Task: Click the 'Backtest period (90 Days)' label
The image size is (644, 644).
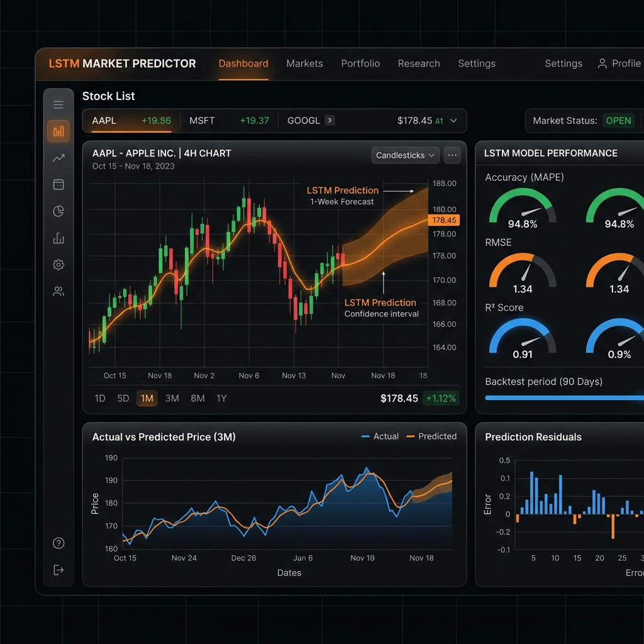Action: click(544, 382)
